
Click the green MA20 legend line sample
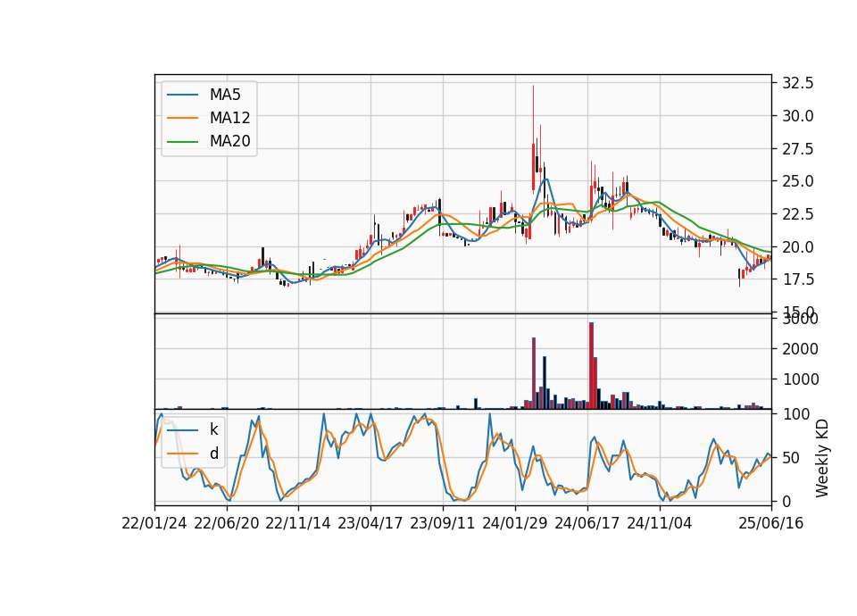click(x=182, y=142)
